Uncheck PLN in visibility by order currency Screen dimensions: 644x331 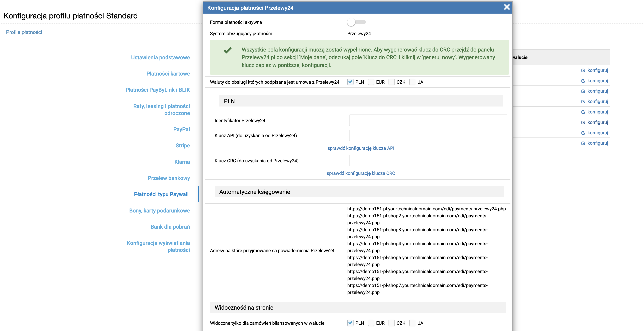point(350,323)
